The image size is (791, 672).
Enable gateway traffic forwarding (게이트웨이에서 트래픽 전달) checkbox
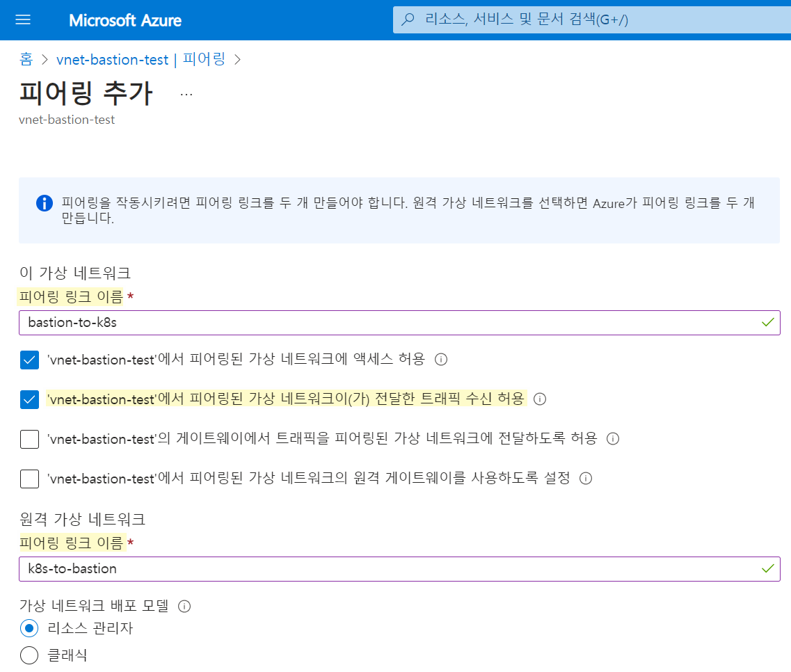pyautogui.click(x=30, y=439)
